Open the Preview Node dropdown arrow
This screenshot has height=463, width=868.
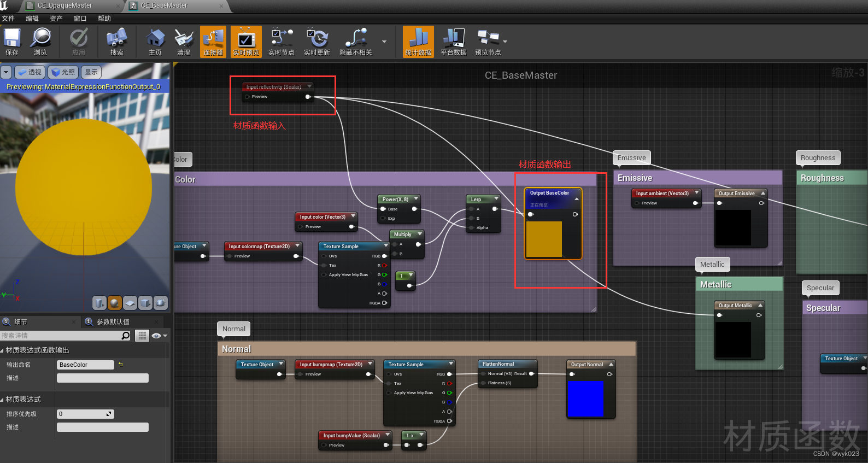pos(505,42)
